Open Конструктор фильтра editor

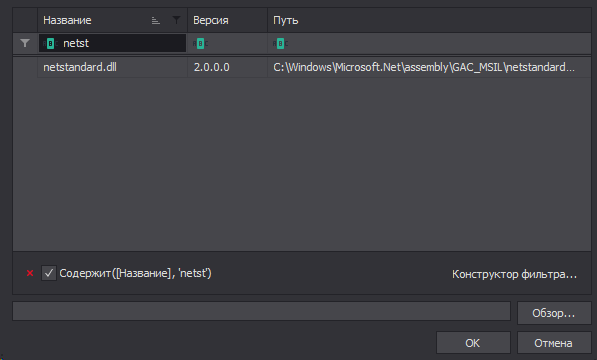click(x=514, y=274)
